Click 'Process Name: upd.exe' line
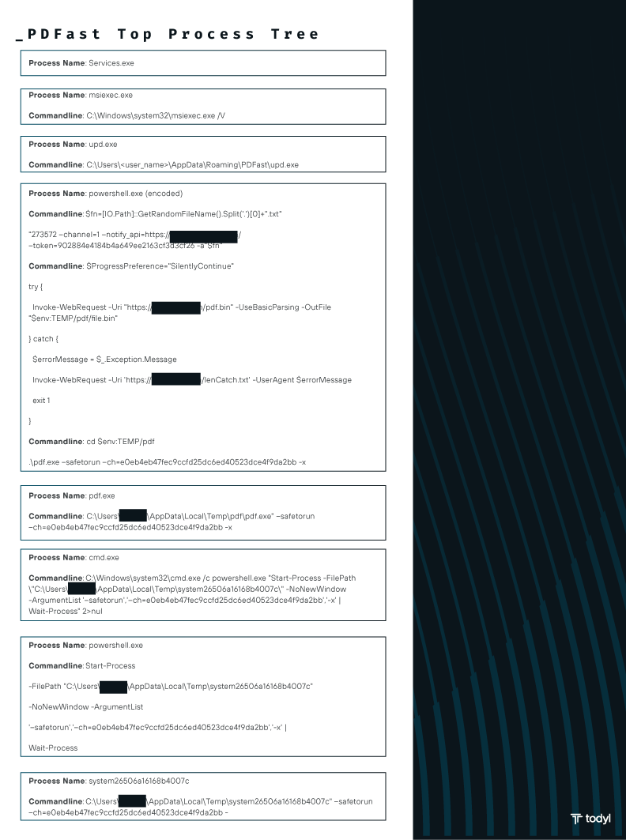This screenshot has height=840, width=626. point(73,144)
